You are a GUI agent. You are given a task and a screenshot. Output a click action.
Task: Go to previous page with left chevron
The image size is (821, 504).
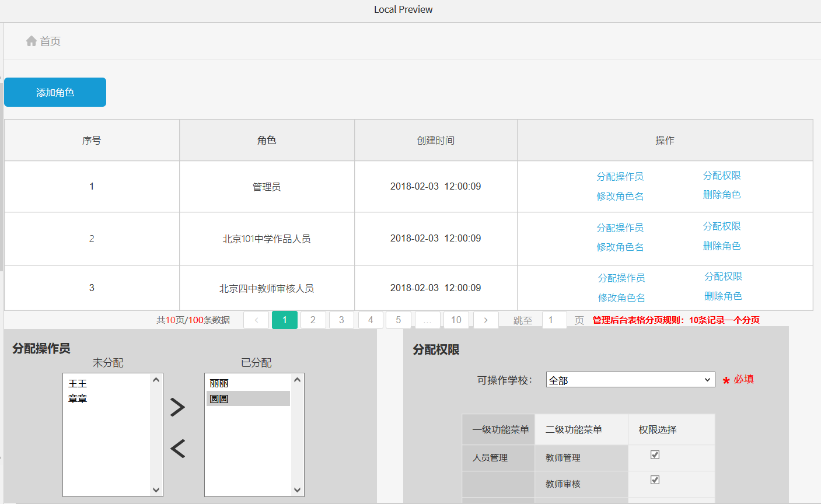point(256,320)
